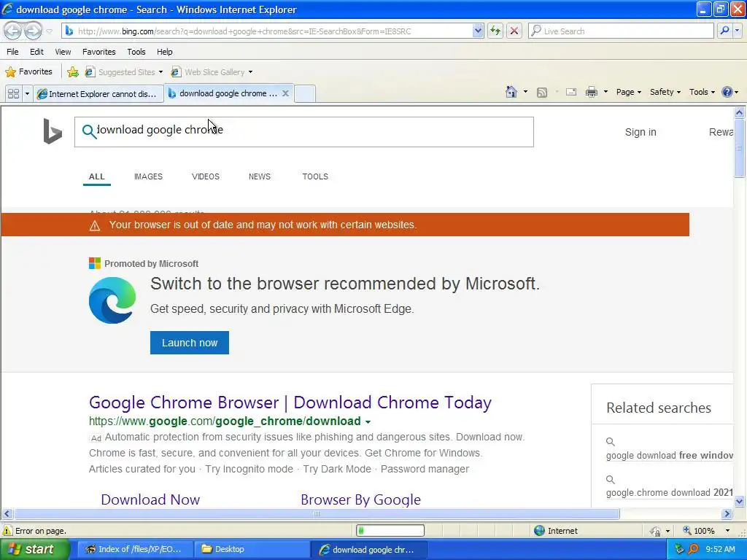Screen dimensions: 747x560
Task: Add page to Favorites bar icon
Action: point(73,72)
